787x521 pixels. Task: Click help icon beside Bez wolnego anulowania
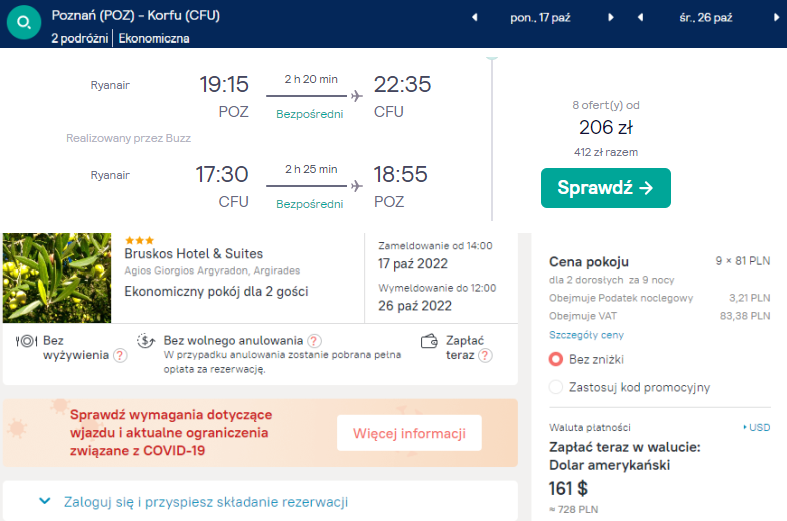pyautogui.click(x=314, y=341)
